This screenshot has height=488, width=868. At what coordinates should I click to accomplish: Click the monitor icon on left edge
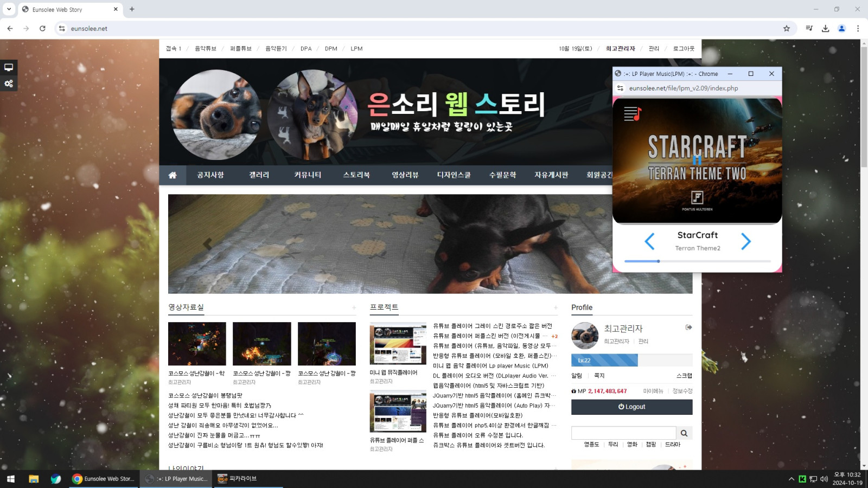pyautogui.click(x=9, y=67)
